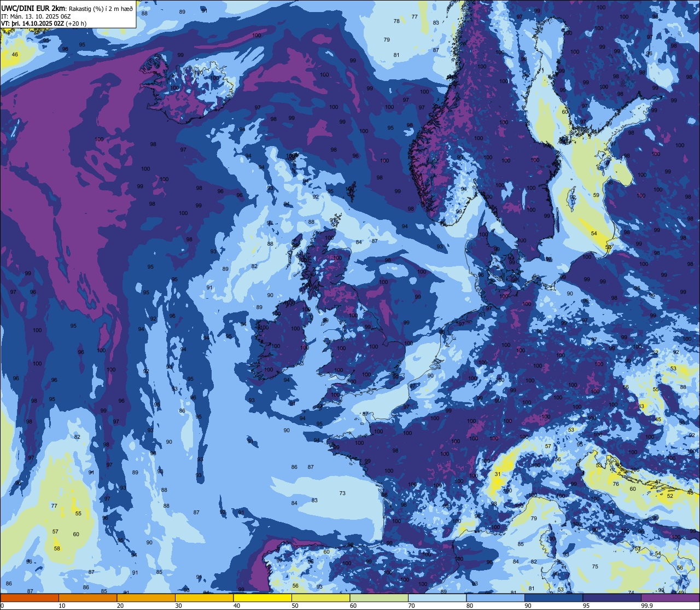Select the bright yellow 40–50 legend segment
This screenshot has width=700, height=610.
tap(262, 597)
